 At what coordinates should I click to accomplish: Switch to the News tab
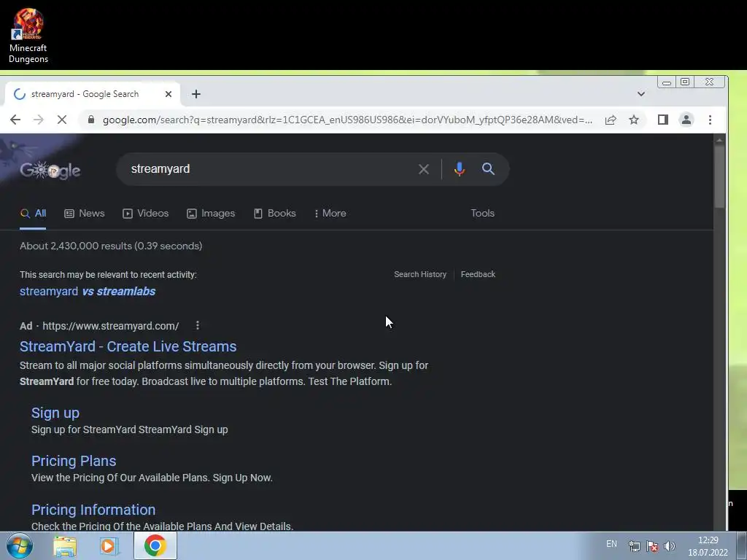85,214
